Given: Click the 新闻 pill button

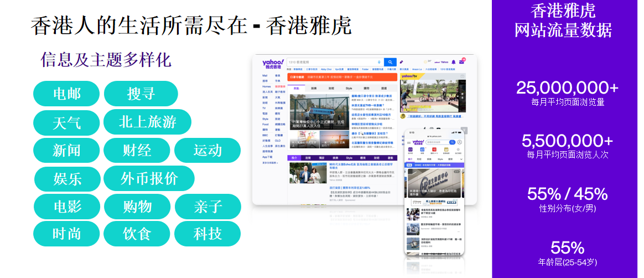Looking at the screenshot, I should 66,151.
